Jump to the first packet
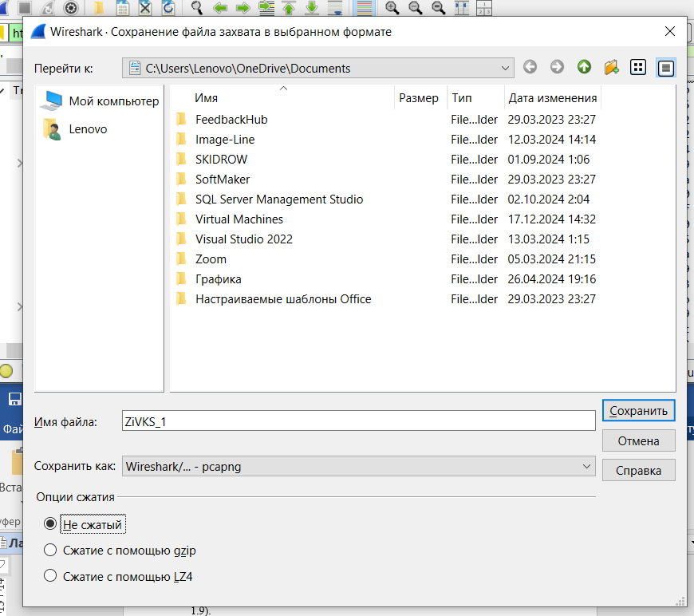Screen dimensions: 694x616 click(x=289, y=7)
